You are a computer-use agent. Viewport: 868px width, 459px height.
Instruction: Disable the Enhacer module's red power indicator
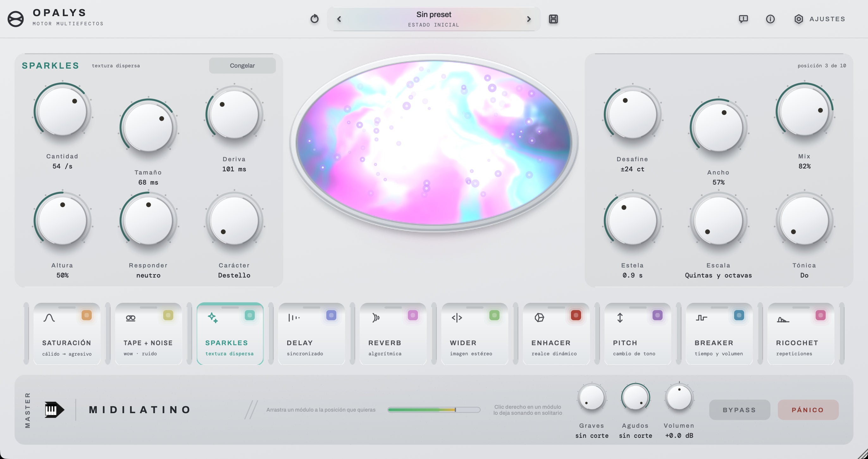[576, 315]
